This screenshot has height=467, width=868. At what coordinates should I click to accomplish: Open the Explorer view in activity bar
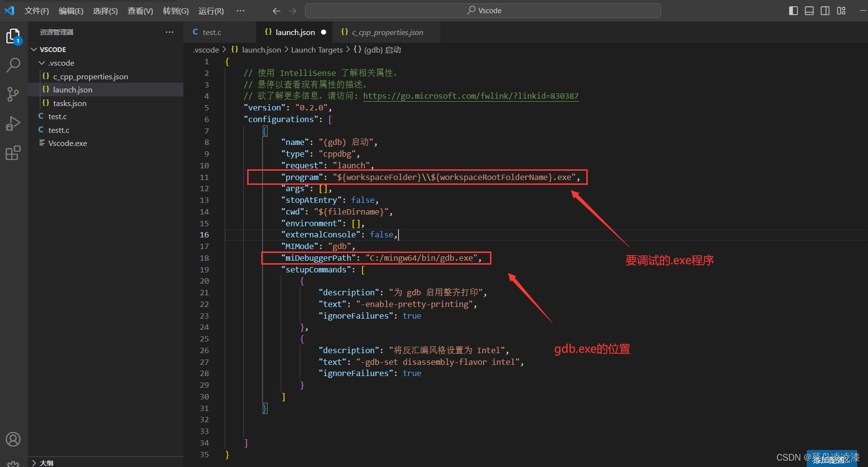click(x=13, y=36)
